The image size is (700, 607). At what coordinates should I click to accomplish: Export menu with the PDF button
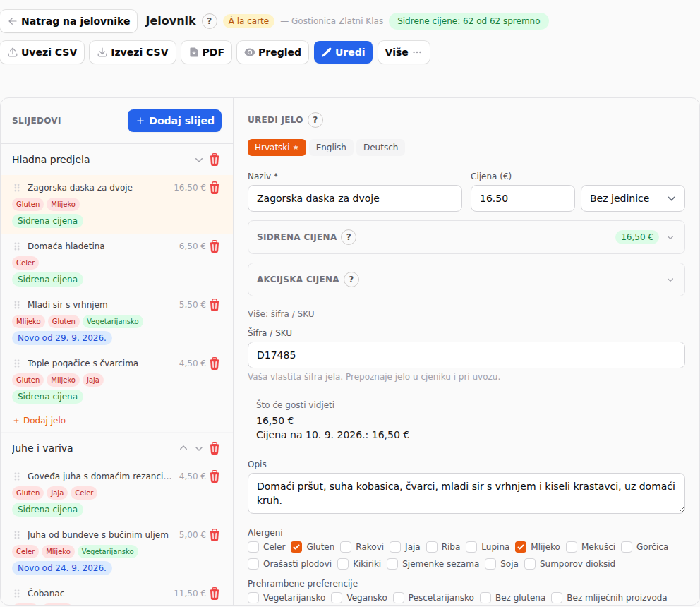(206, 52)
